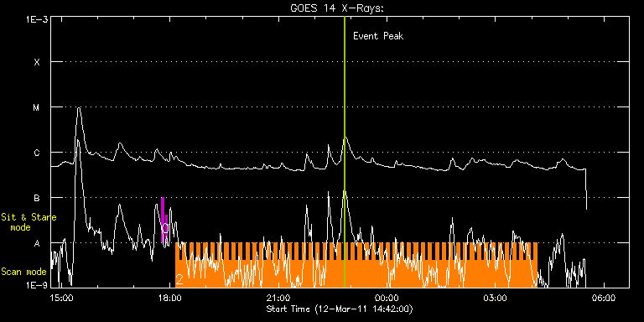Click the X flare class axis label
The height and width of the screenshot is (322, 644).
[x=37, y=62]
